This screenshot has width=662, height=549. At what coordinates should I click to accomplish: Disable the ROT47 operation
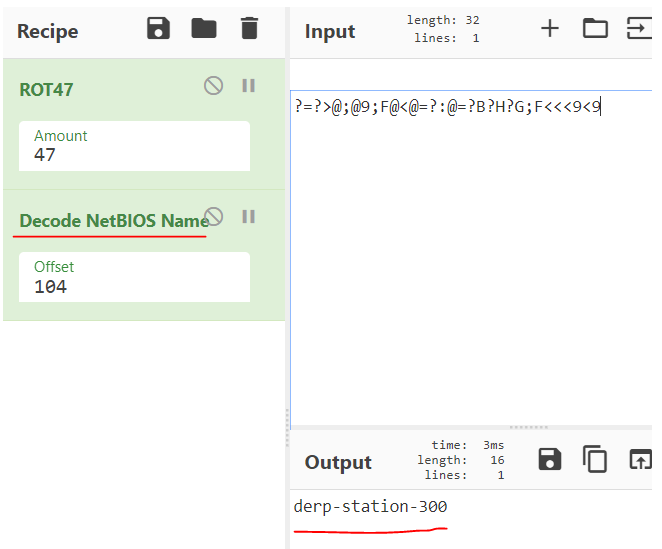[214, 86]
